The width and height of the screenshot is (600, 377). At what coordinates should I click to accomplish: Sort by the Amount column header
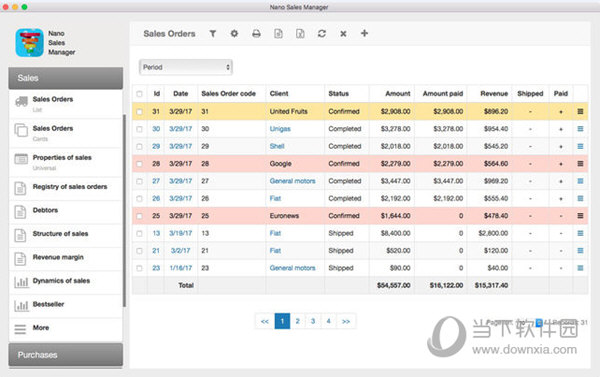pos(398,94)
